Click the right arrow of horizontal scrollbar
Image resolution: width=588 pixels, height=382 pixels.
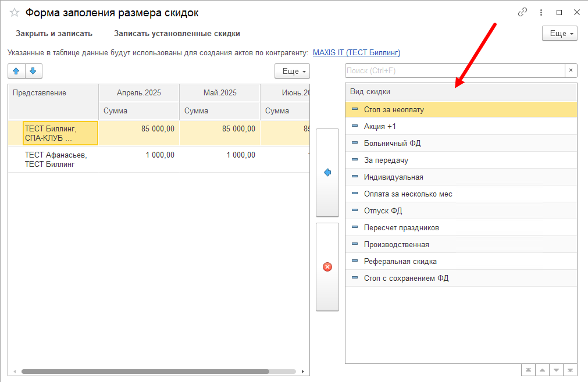coord(302,372)
